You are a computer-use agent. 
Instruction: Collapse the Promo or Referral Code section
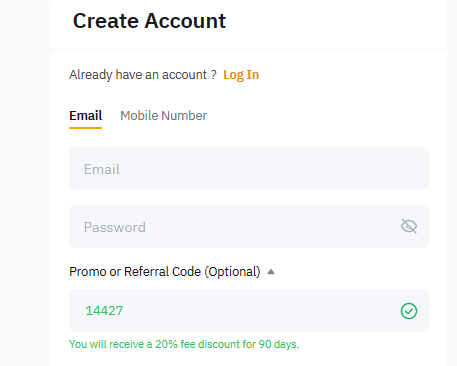271,272
